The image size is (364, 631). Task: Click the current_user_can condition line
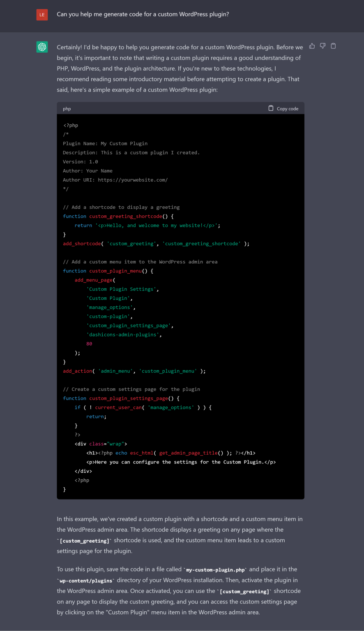(143, 408)
